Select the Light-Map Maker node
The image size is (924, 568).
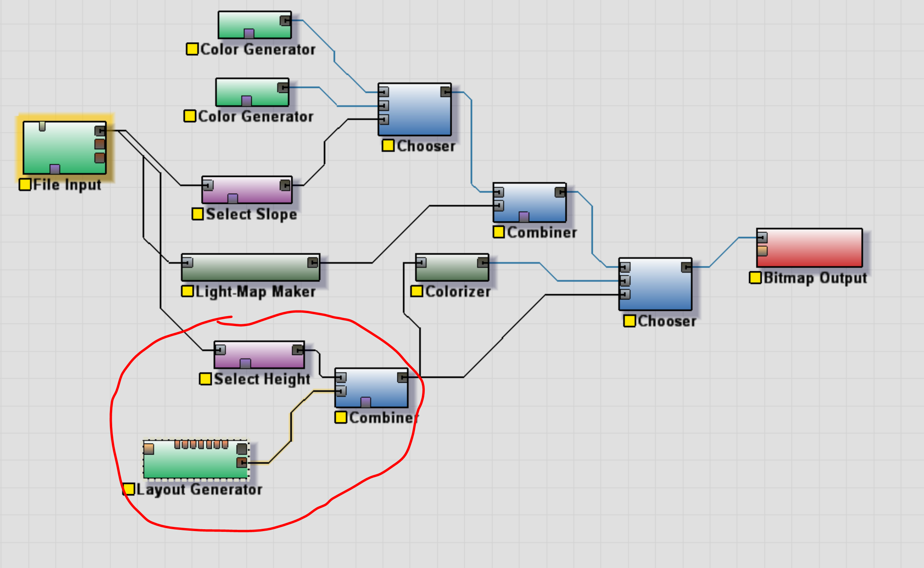point(250,268)
